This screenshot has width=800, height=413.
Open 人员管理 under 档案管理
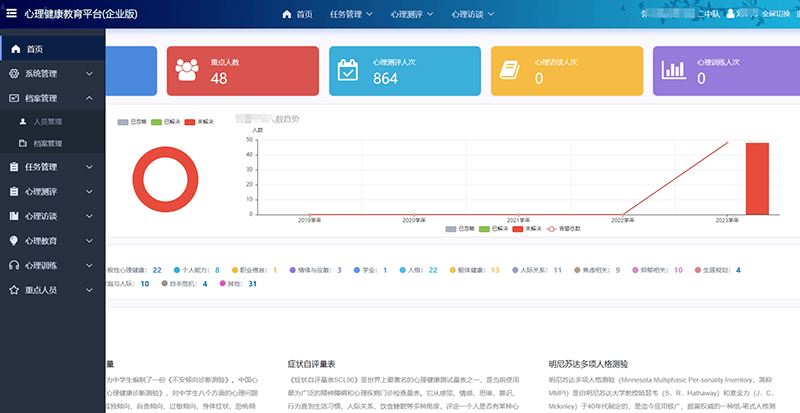coord(47,121)
